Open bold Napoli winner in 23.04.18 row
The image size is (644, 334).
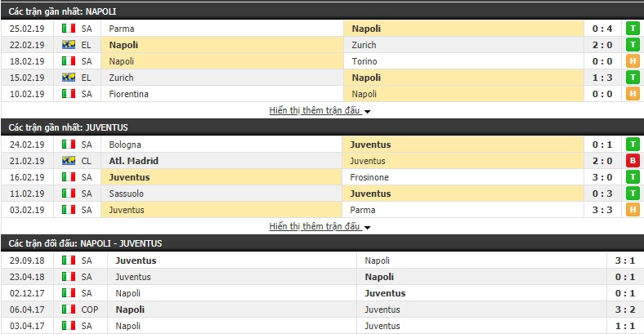[x=379, y=277]
